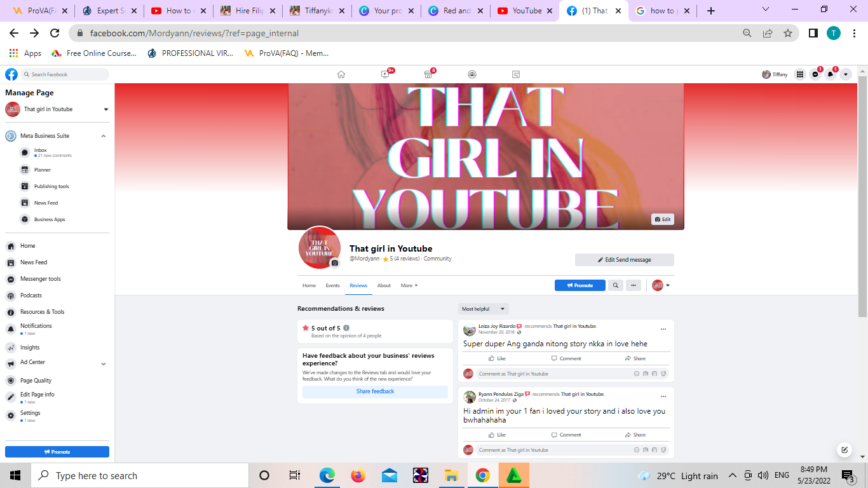Click the Search Facebook field
Image resolution: width=868 pixels, height=488 pixels.
(65, 74)
